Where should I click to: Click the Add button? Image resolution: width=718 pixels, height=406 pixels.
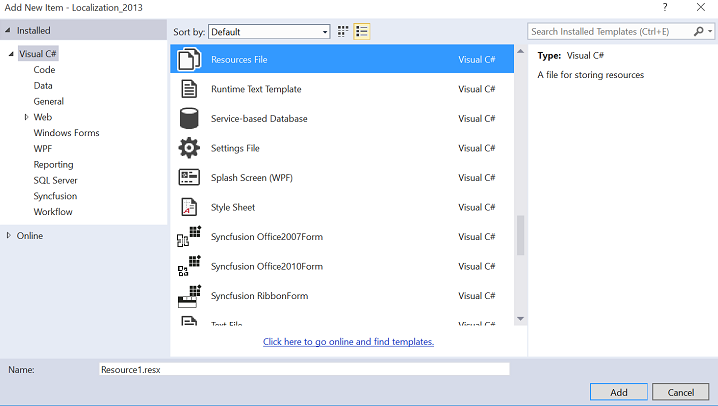point(619,392)
